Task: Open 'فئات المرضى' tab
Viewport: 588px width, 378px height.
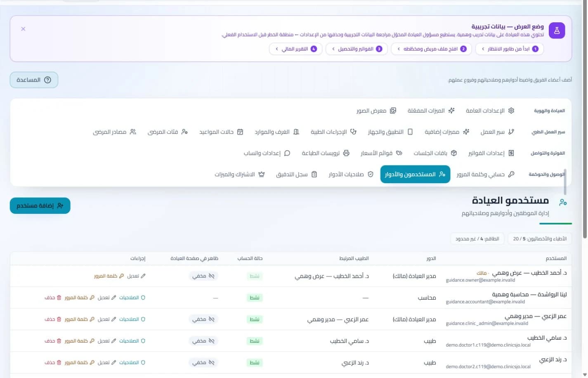Action: [168, 132]
